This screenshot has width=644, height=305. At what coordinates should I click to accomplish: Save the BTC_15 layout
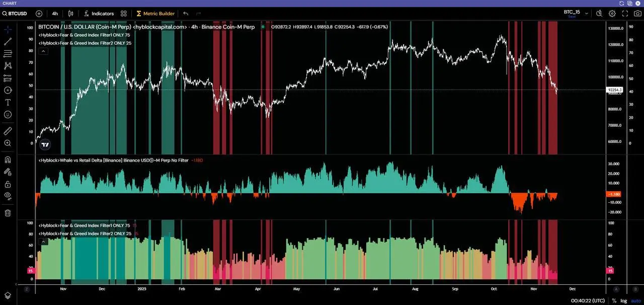[572, 17]
